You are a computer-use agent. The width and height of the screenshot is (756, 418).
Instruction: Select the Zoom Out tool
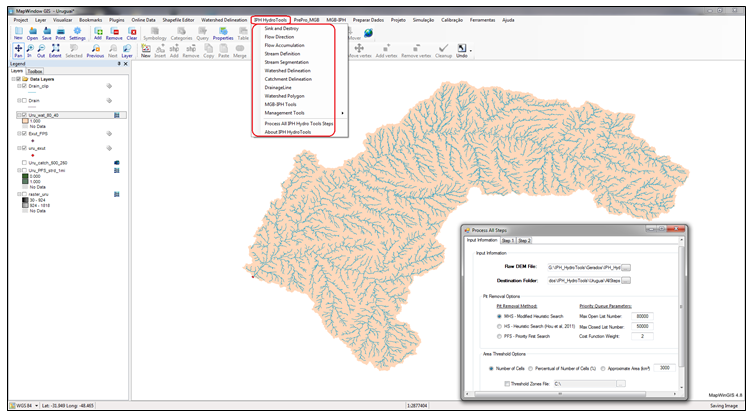click(41, 50)
